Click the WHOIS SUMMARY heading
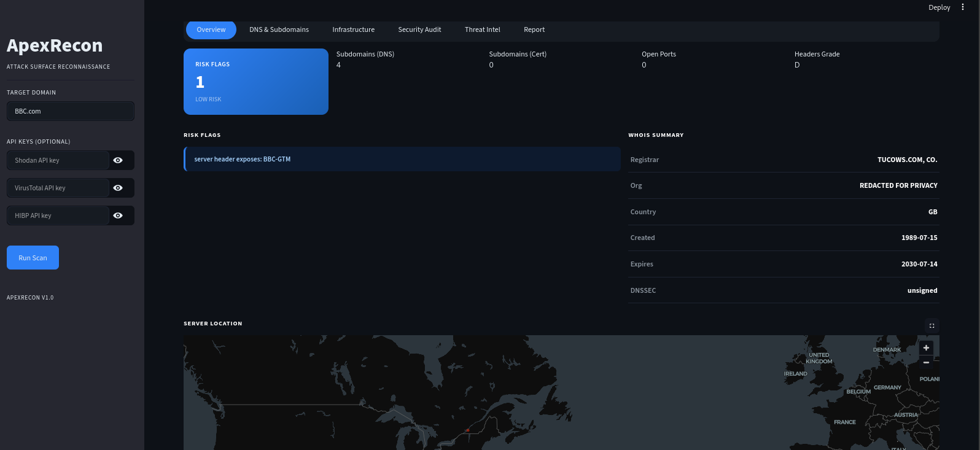 (656, 135)
